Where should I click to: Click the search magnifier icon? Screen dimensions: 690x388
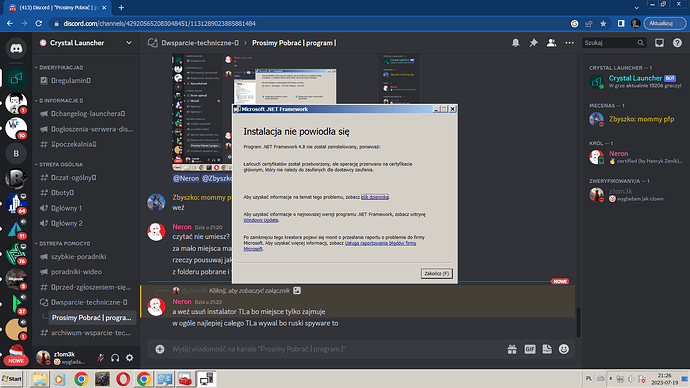tap(641, 43)
